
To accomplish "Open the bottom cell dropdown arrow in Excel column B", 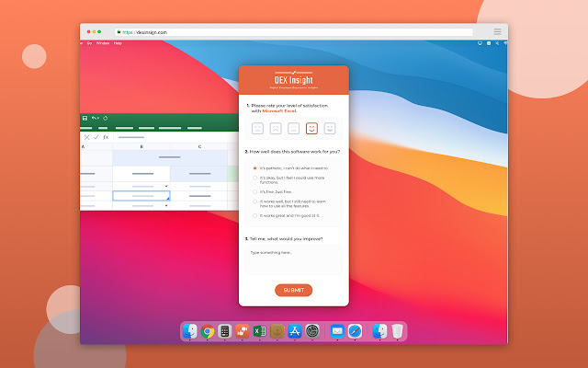I will click(x=166, y=206).
